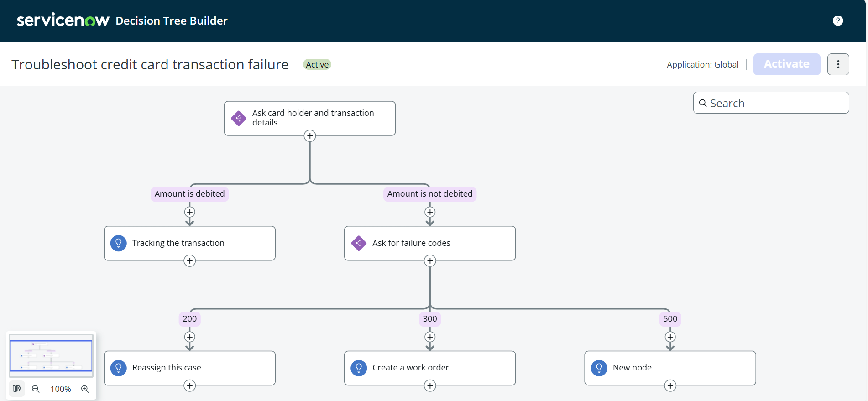Click the ServiceNow logo

[x=63, y=20]
